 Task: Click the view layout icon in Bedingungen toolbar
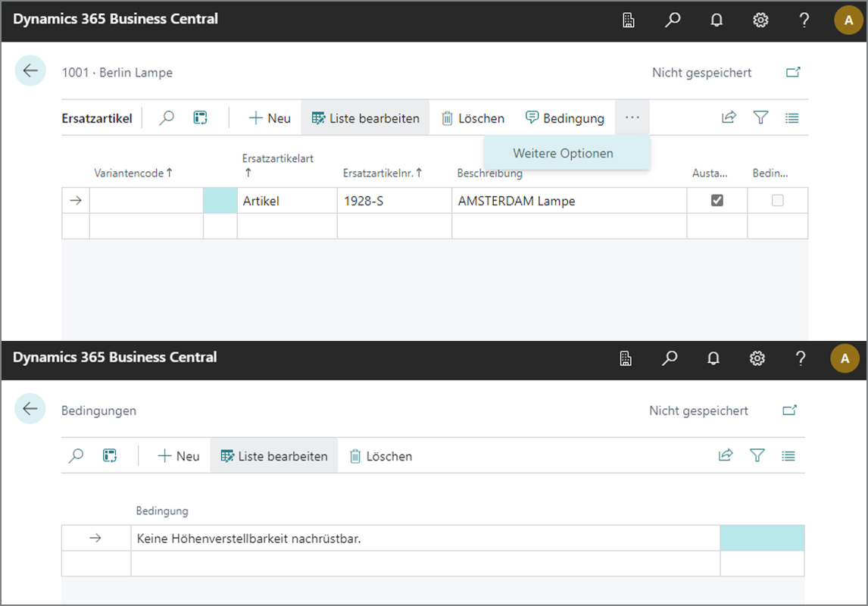click(x=110, y=455)
